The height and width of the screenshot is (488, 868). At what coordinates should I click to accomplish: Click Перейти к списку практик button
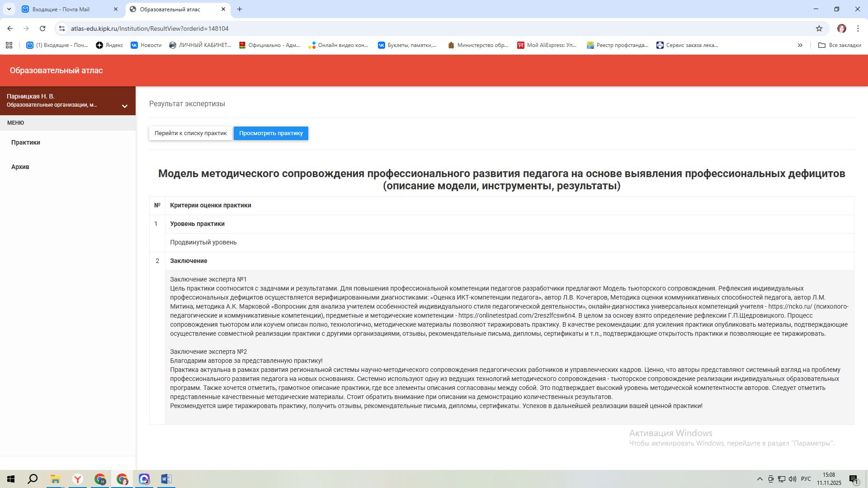[x=190, y=133]
